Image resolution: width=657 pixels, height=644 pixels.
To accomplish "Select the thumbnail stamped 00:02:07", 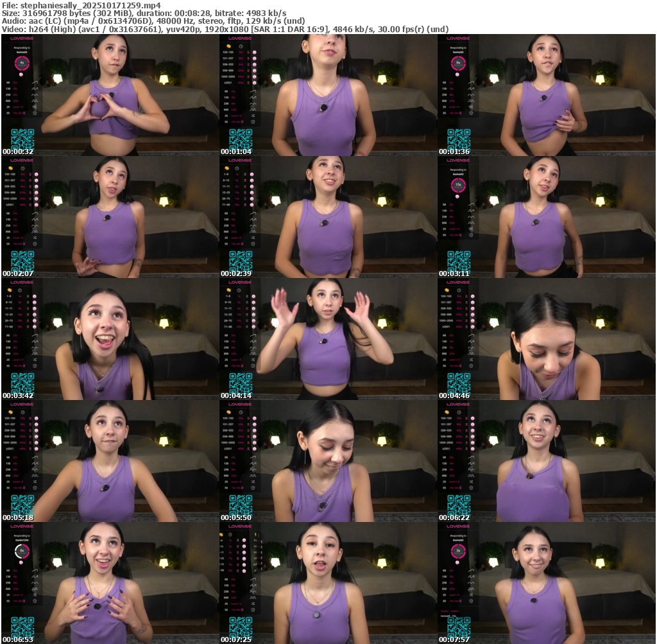I will 110,217.
